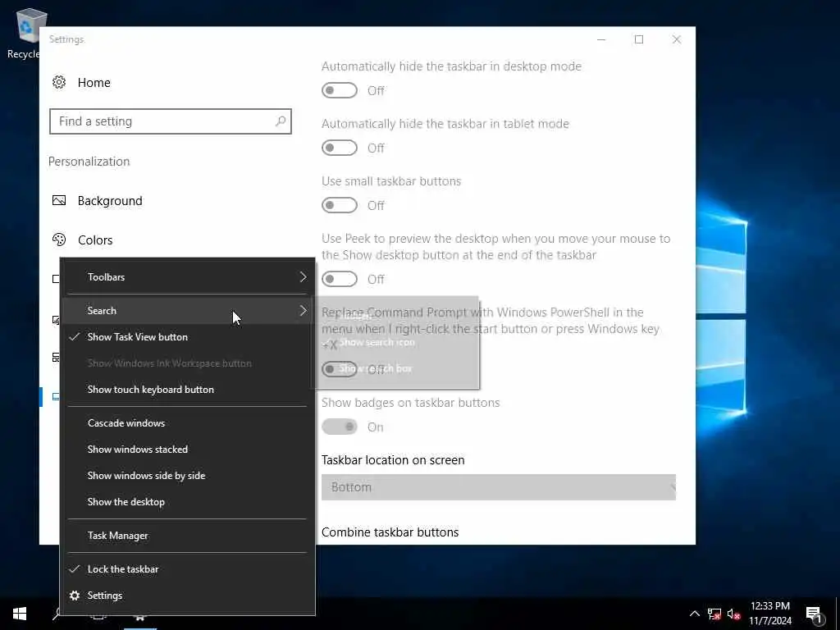The height and width of the screenshot is (630, 840).
Task: Choose Show search box in the Search submenu
Action: [x=396, y=368]
